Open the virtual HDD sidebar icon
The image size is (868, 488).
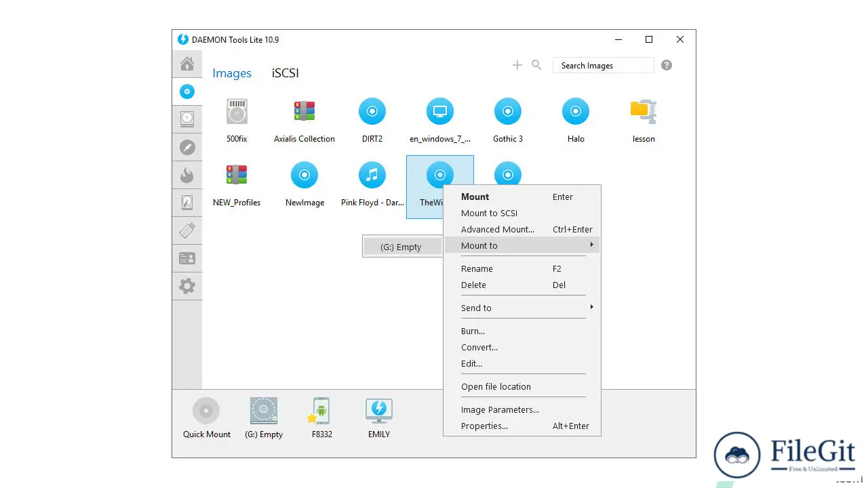tap(187, 203)
